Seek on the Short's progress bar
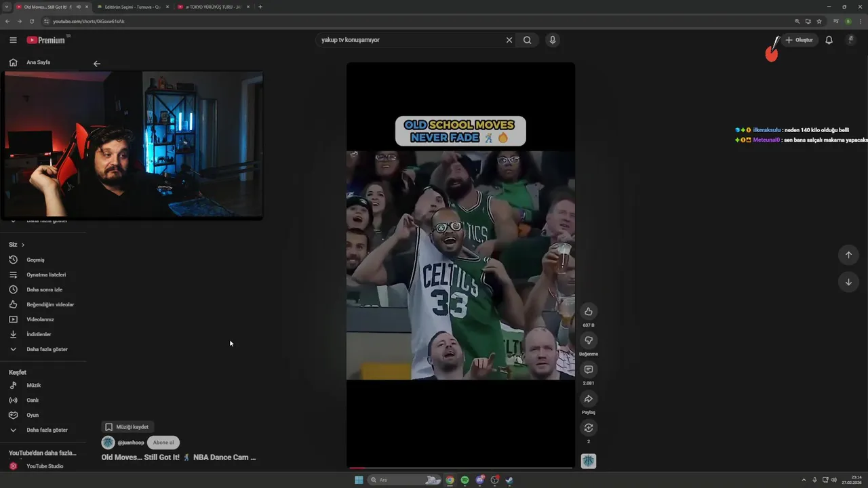This screenshot has height=488, width=868. [460, 468]
